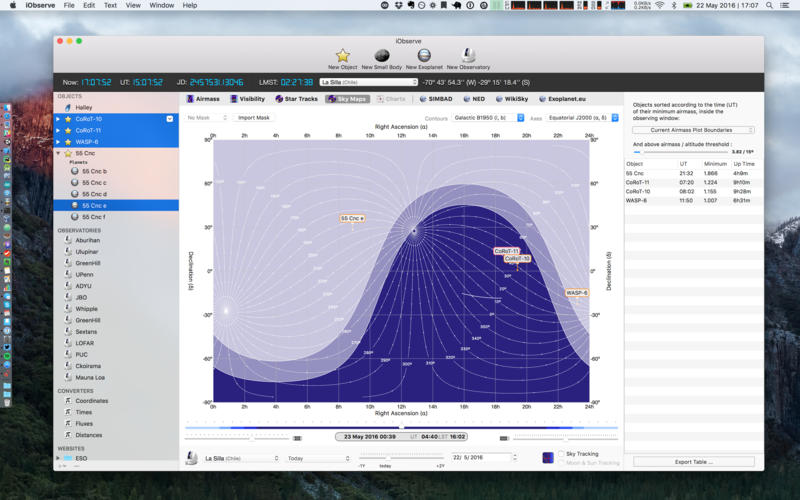Image resolution: width=800 pixels, height=500 pixels.
Task: Adjust the airmass altitude threshold slider
Action: point(680,152)
